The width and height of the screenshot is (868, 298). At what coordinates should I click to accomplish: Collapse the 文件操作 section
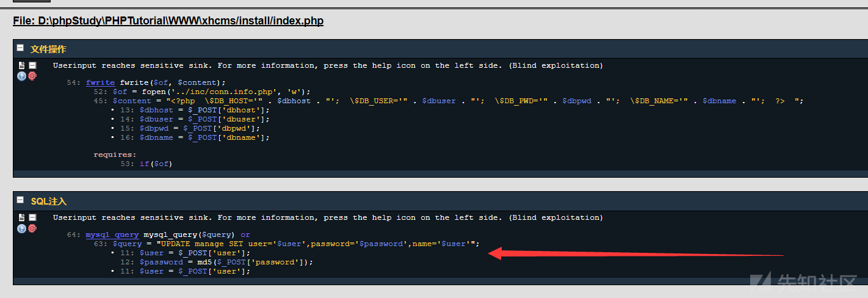[20, 48]
